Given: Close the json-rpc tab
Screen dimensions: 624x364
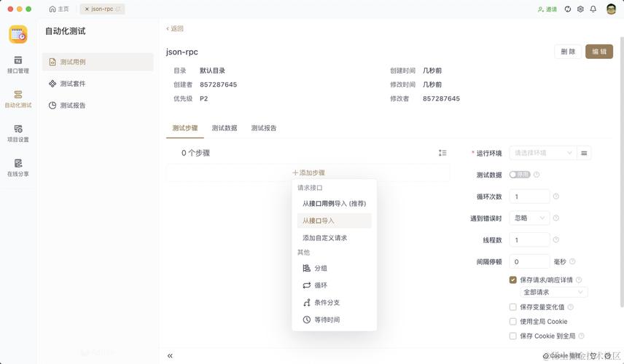Looking at the screenshot, I should tap(87, 9).
